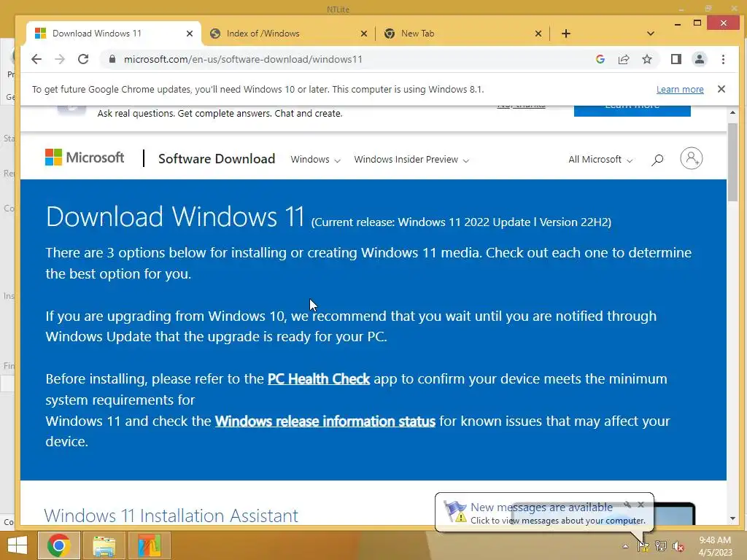Open the clock showing 9:48 AM

pyautogui.click(x=715, y=546)
